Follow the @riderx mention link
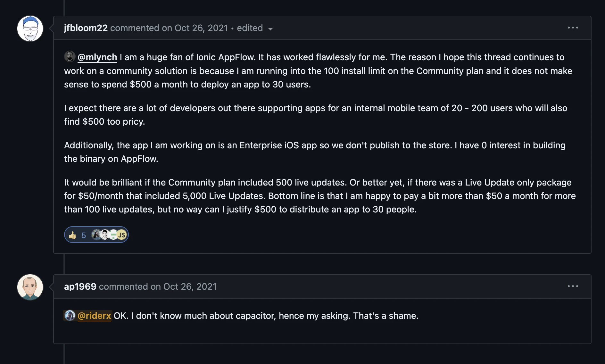The height and width of the screenshot is (364, 605). pyautogui.click(x=94, y=316)
